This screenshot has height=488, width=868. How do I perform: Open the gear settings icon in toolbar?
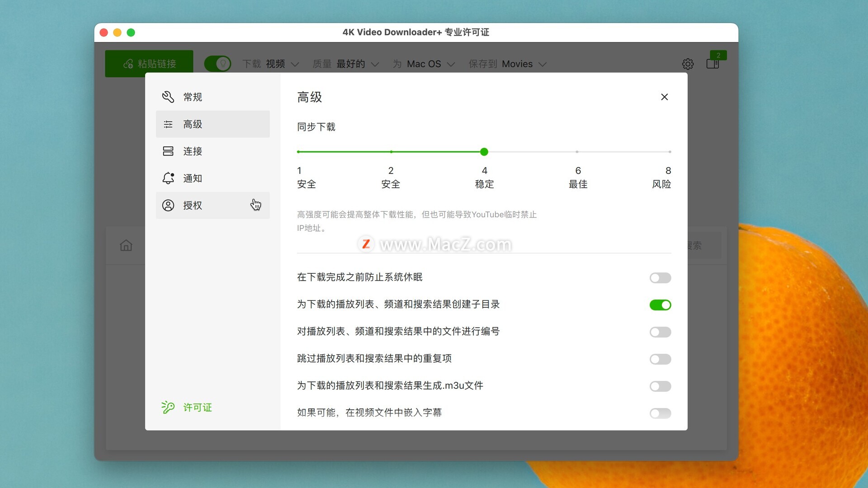pos(688,64)
